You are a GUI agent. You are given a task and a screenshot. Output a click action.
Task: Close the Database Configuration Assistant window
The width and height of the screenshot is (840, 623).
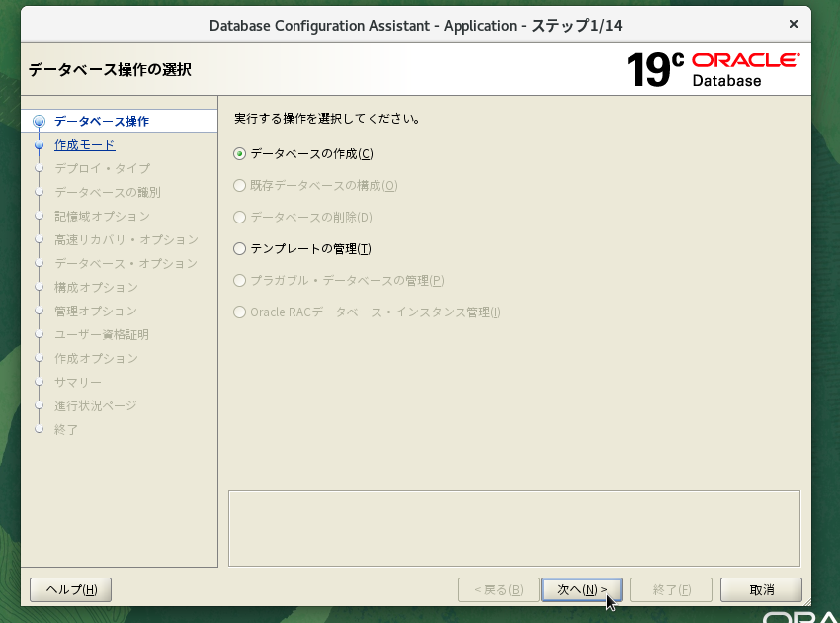(794, 24)
